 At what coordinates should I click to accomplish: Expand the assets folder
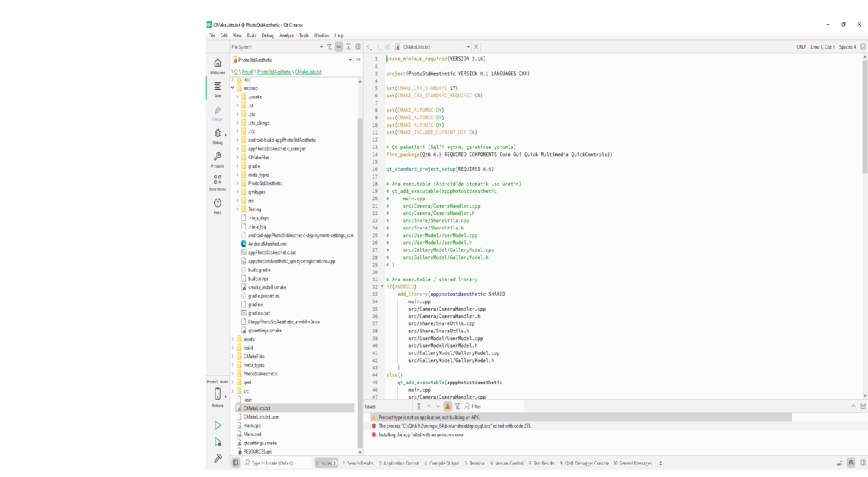233,339
